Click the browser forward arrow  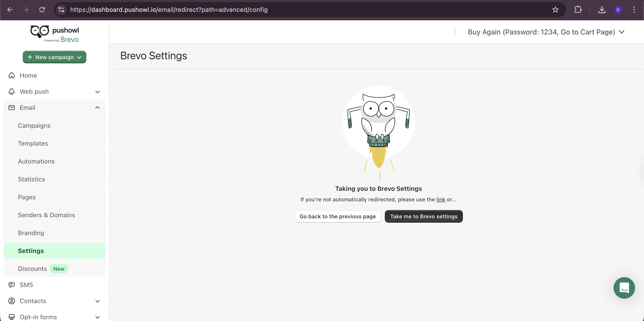pos(26,10)
